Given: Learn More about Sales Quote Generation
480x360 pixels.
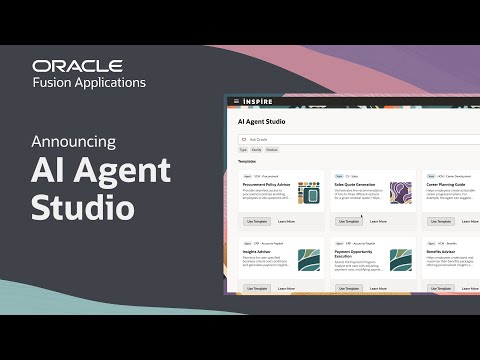Looking at the screenshot, I should pyautogui.click(x=378, y=221).
